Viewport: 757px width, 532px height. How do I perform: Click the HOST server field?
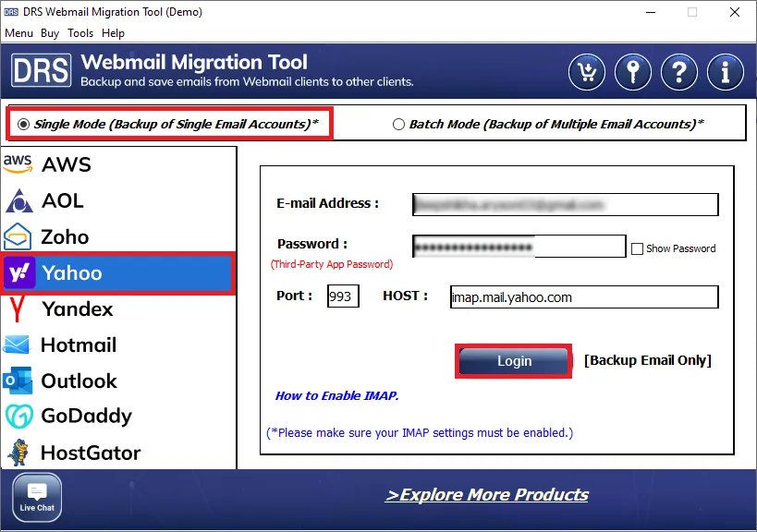pyautogui.click(x=584, y=296)
